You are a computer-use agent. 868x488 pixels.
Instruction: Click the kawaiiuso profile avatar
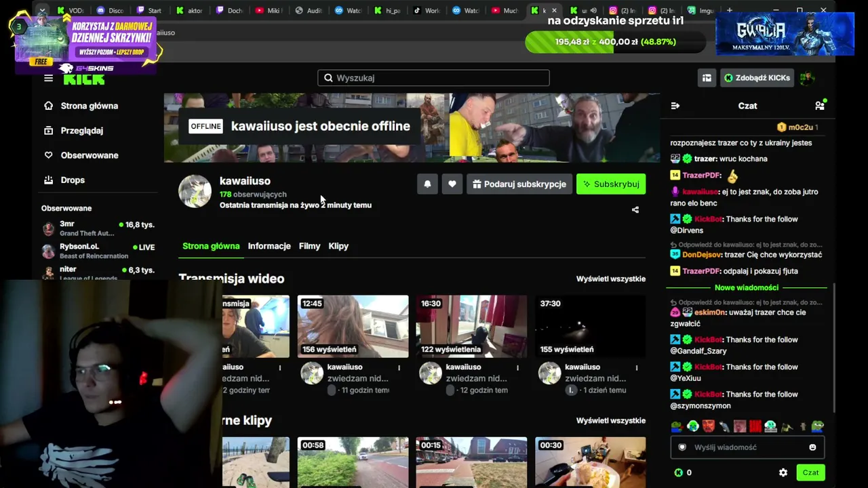pos(195,191)
